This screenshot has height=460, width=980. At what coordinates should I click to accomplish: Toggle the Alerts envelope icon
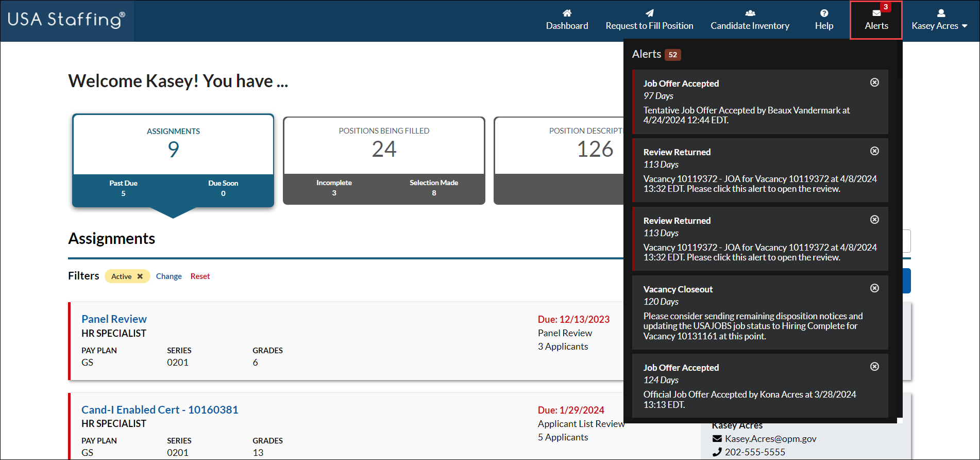point(876,14)
